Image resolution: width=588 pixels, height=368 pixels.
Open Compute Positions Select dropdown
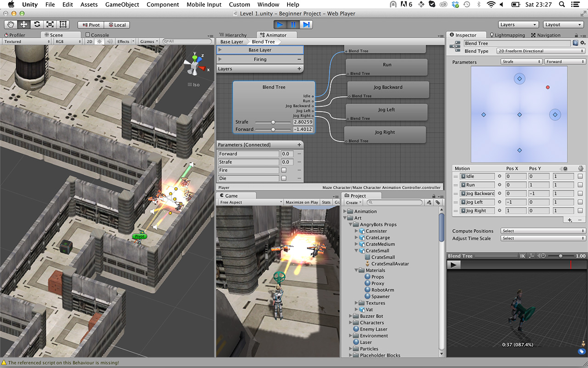pos(543,231)
